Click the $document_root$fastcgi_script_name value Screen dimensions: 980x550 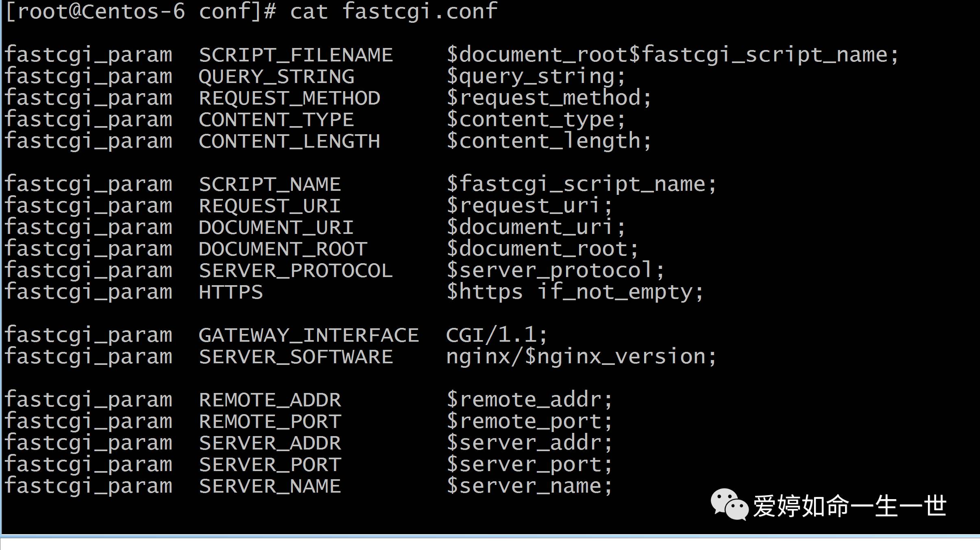click(x=673, y=55)
